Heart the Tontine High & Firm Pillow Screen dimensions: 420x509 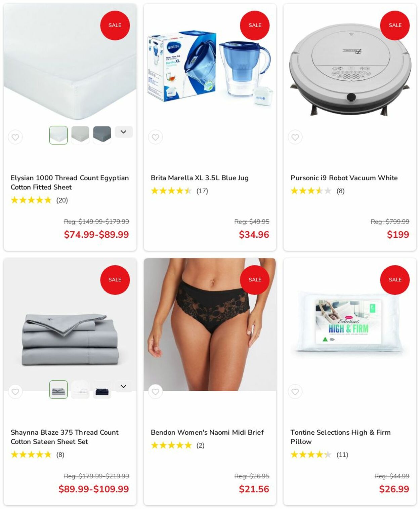(x=295, y=392)
